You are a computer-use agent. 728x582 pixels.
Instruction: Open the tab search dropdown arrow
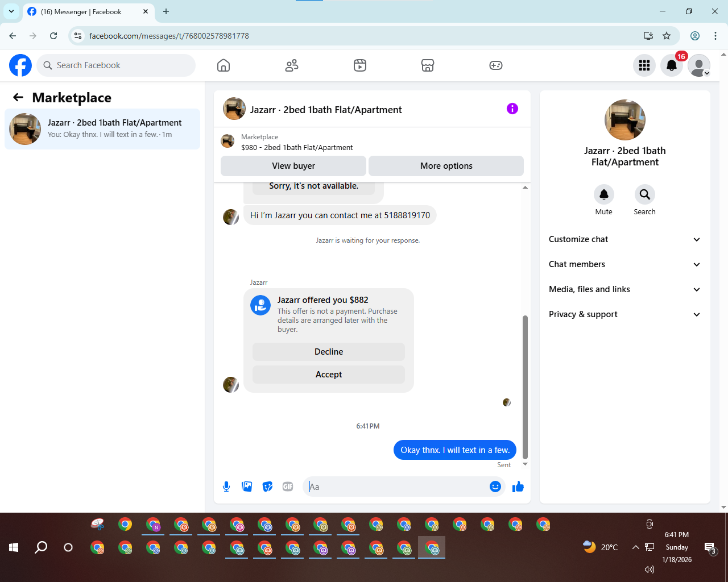(x=11, y=11)
